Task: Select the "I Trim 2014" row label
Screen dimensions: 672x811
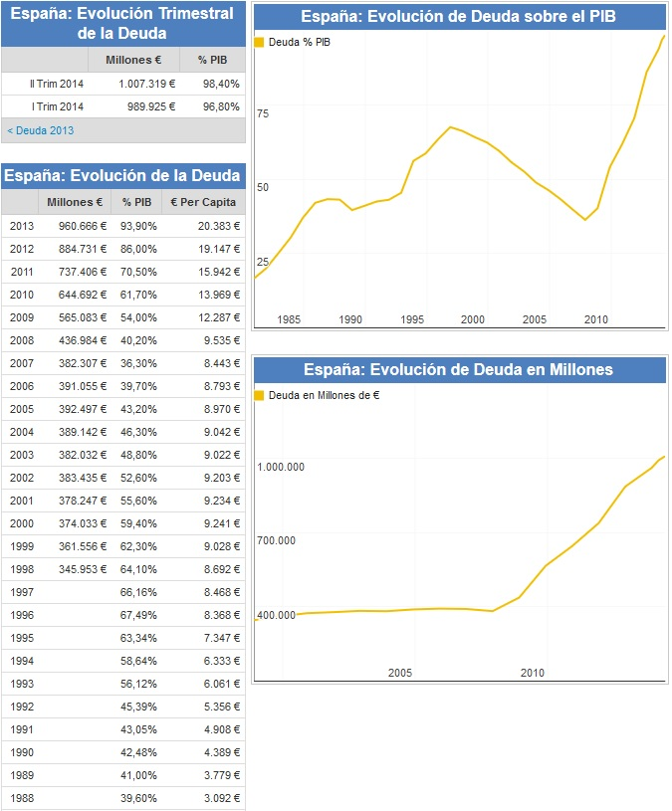Action: click(x=58, y=106)
